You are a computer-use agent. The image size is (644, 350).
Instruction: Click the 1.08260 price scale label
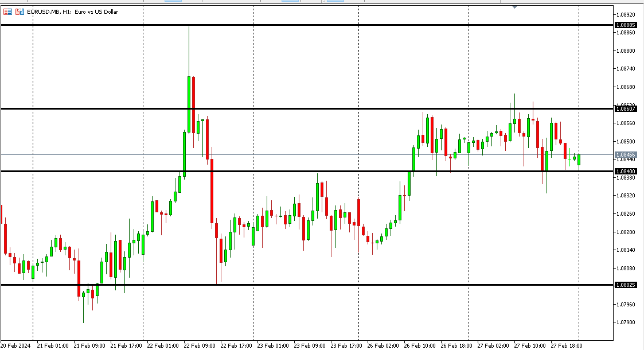626,213
